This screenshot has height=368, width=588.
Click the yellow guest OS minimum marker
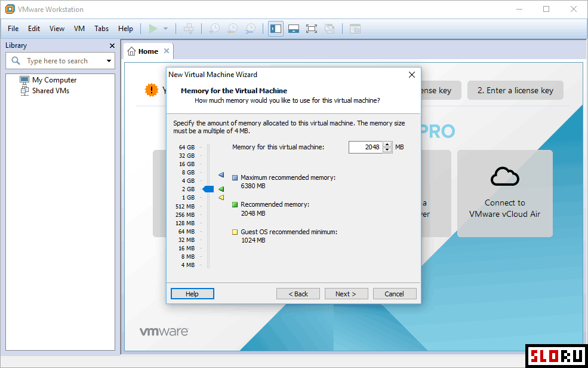click(221, 197)
